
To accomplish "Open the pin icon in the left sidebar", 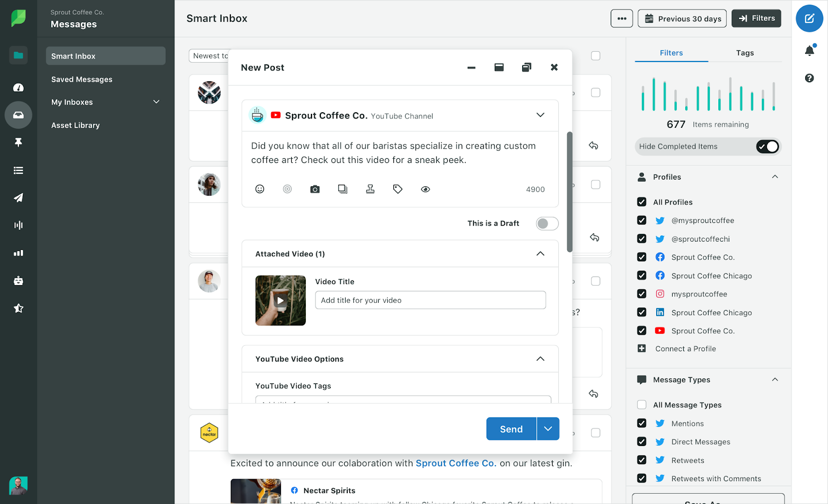I will tap(19, 142).
